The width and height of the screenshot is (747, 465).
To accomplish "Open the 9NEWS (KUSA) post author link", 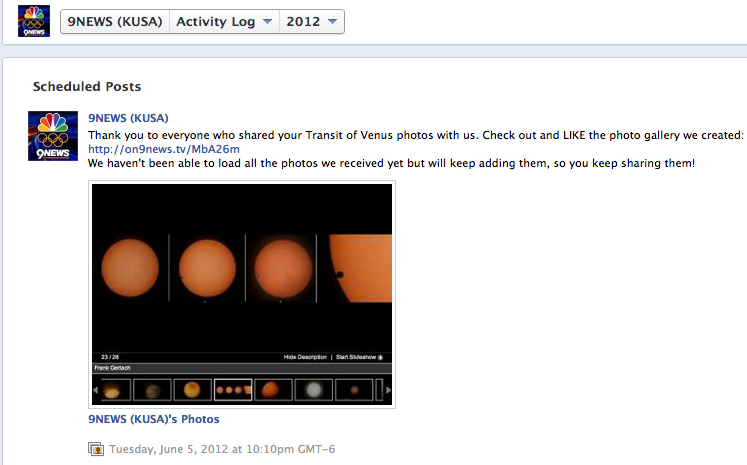I will [x=128, y=118].
